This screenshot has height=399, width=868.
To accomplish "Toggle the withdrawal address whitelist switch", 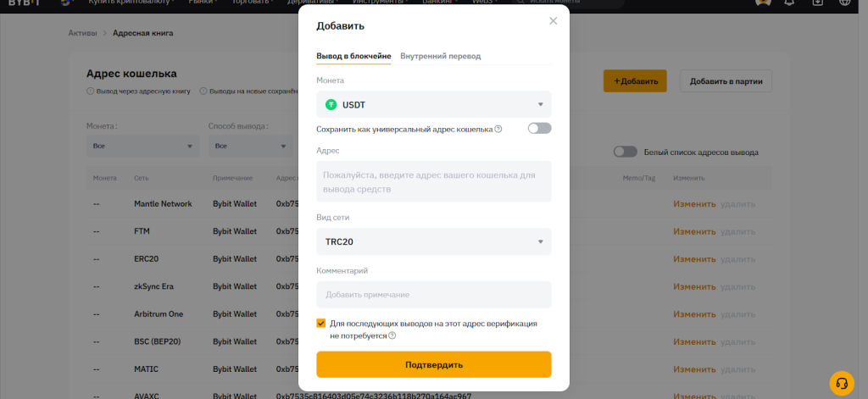I will tap(626, 152).
